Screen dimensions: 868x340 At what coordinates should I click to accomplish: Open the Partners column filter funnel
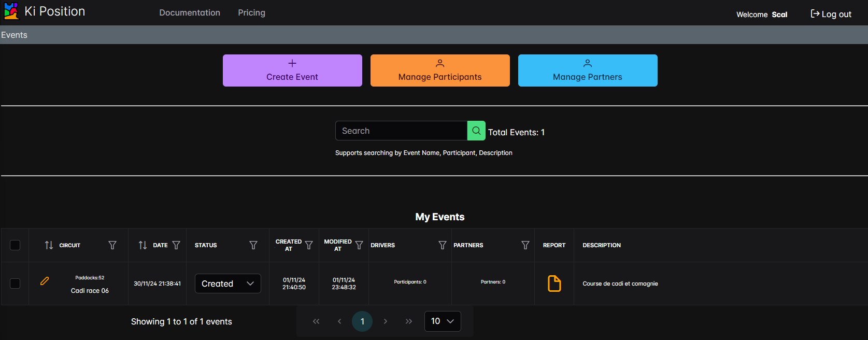pyautogui.click(x=525, y=245)
